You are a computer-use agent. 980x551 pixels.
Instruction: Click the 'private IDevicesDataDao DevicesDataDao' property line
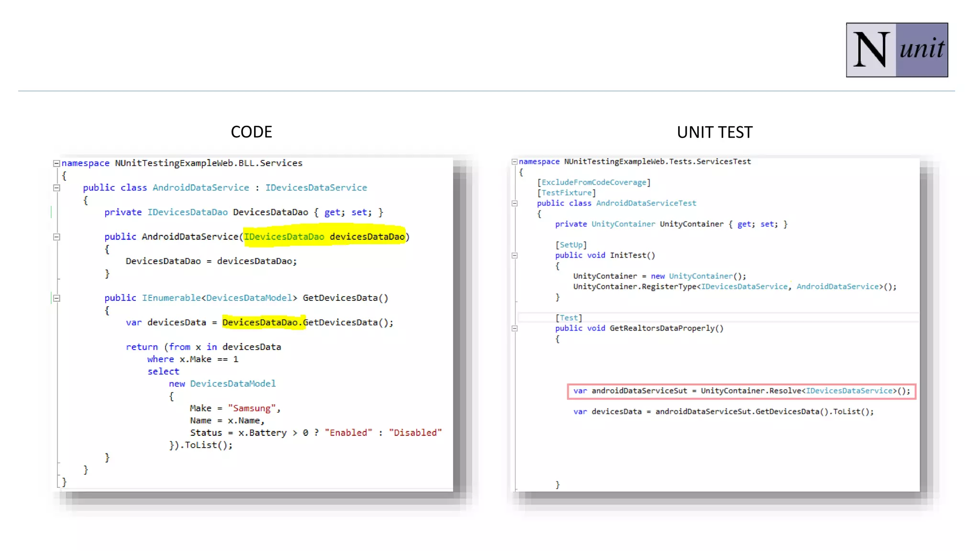click(244, 212)
